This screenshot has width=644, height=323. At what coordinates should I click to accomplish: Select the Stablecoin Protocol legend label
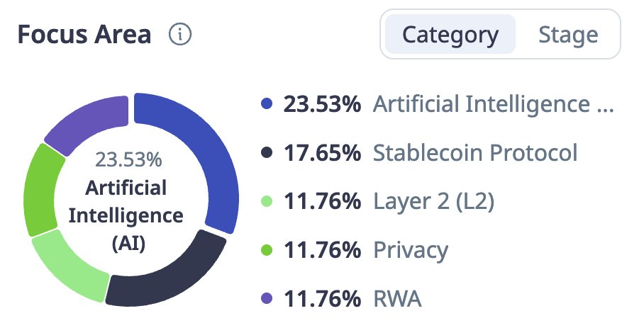(x=475, y=152)
